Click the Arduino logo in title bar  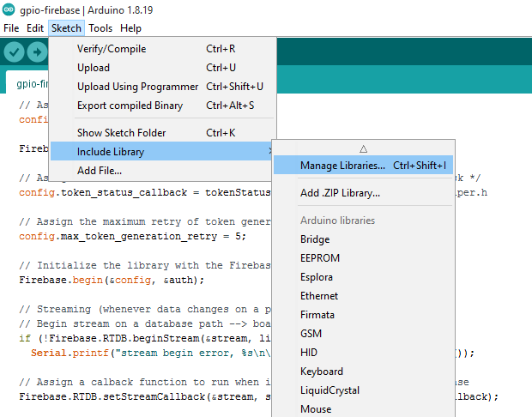click(x=9, y=9)
